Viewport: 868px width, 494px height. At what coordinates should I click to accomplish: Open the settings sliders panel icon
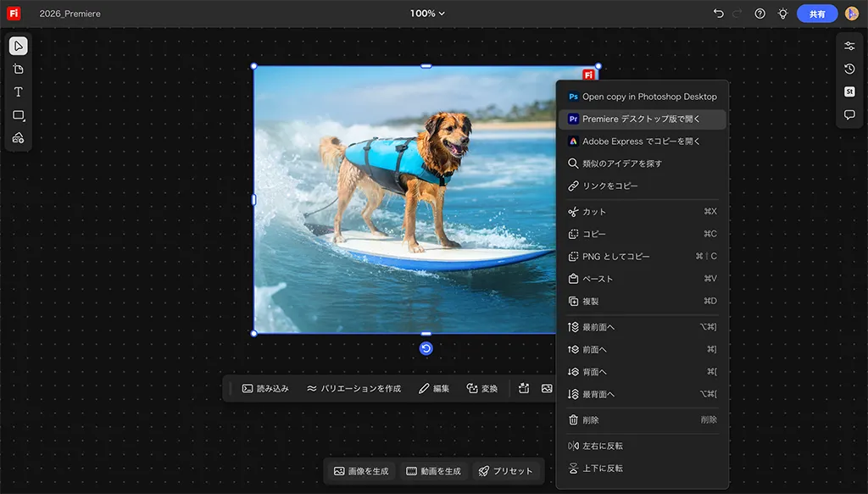pyautogui.click(x=849, y=46)
